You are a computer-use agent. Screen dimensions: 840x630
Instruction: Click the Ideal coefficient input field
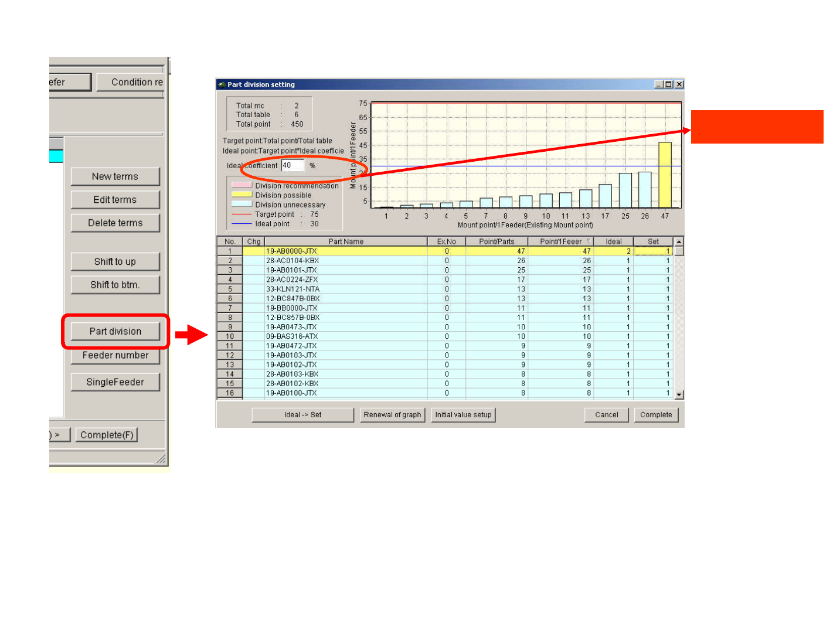pyautogui.click(x=293, y=165)
